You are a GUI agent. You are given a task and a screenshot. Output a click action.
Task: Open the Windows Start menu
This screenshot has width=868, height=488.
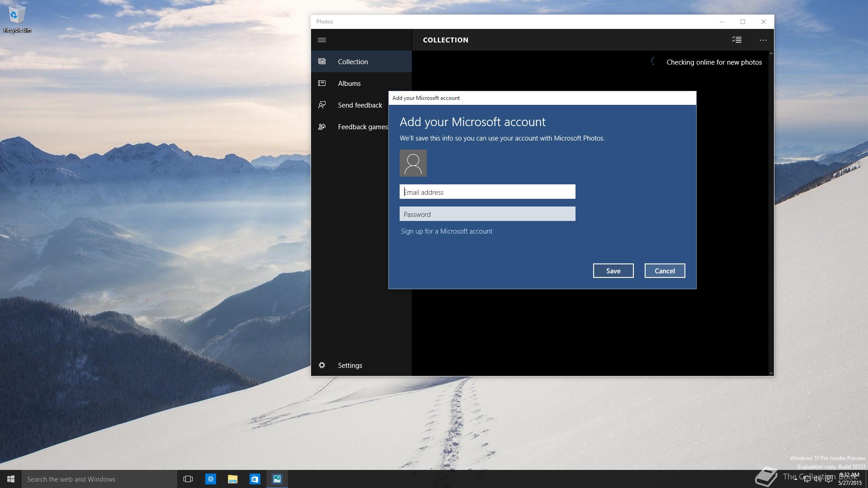(x=11, y=479)
